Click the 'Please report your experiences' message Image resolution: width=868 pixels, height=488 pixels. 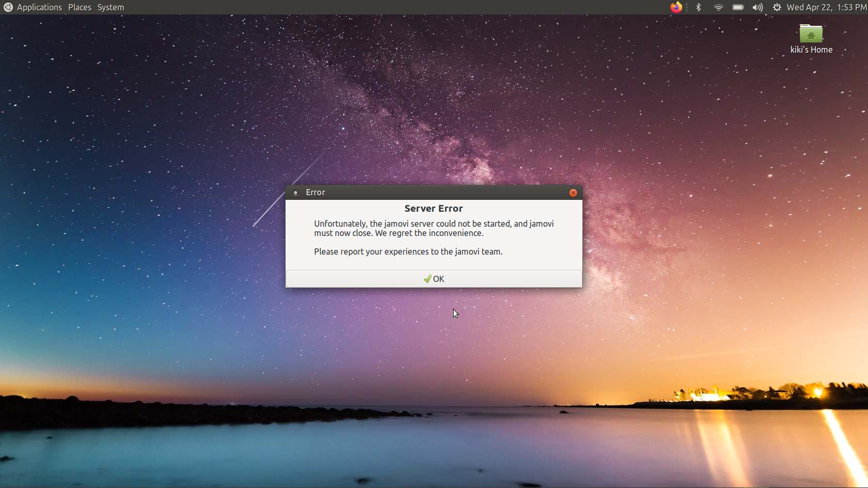(x=408, y=251)
